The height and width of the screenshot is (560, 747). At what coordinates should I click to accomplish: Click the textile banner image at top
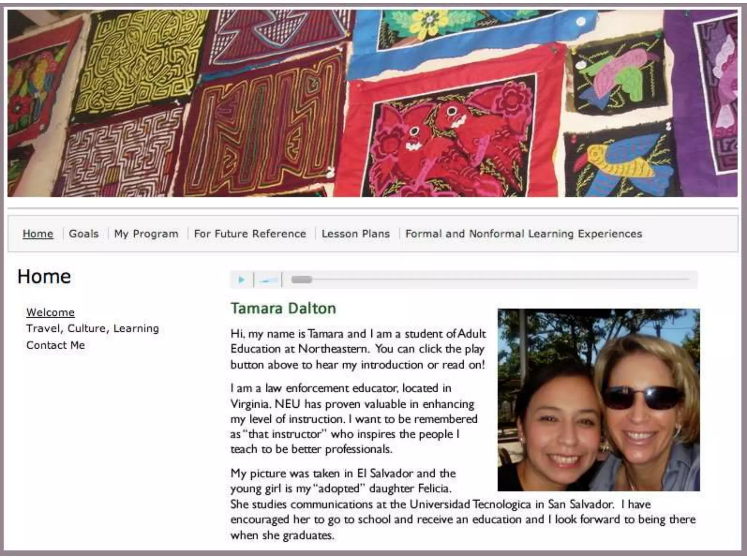pyautogui.click(x=372, y=104)
